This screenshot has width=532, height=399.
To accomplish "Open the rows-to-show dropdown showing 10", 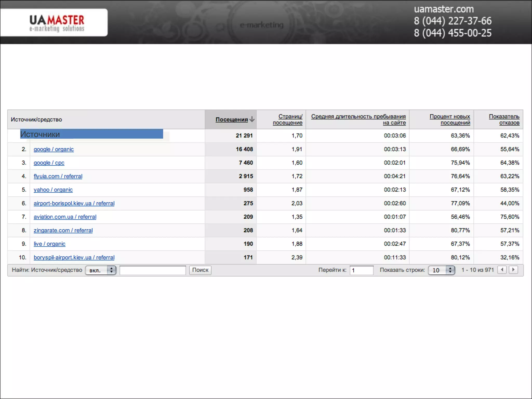I will (x=441, y=270).
